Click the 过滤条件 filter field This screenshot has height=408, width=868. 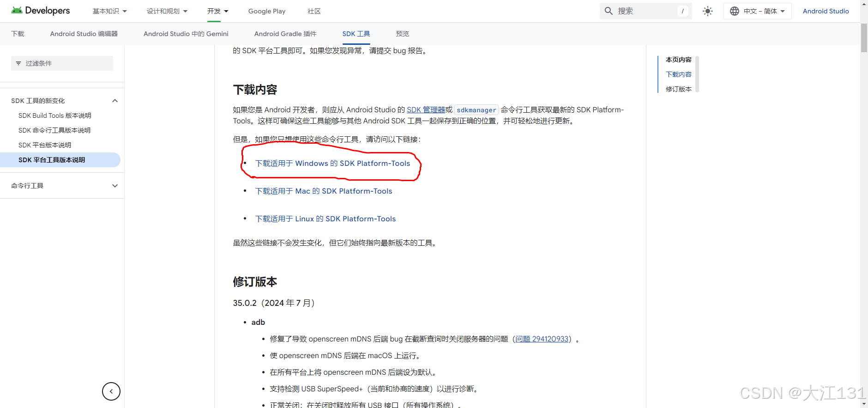coord(62,63)
